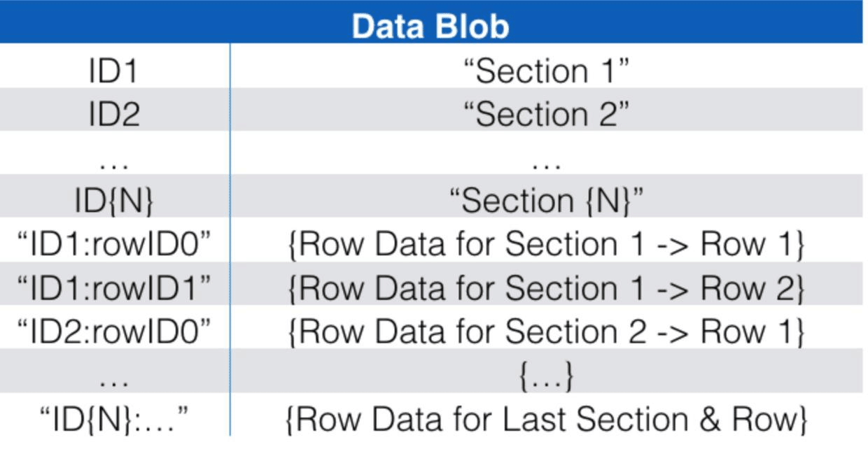This screenshot has width=868, height=470.
Task: Click Row Data for Section 1 Row 1
Action: (x=546, y=244)
